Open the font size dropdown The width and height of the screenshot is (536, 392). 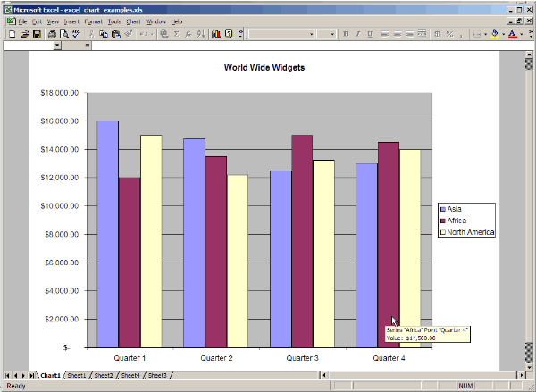point(335,34)
